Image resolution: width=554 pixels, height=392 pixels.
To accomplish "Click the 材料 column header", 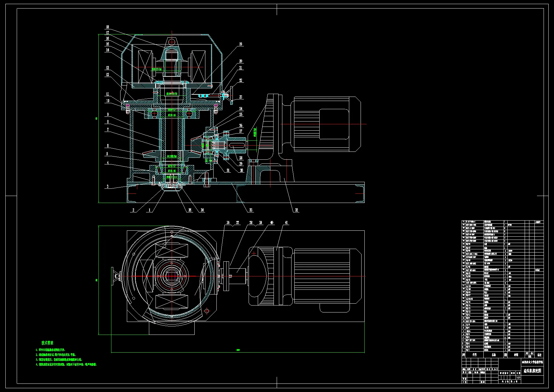I will coord(516,355).
